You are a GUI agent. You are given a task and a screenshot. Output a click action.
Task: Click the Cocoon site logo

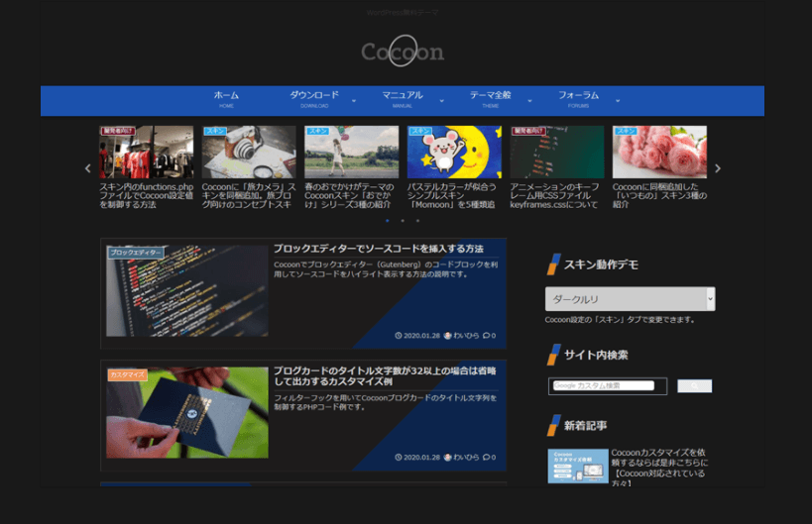(402, 52)
